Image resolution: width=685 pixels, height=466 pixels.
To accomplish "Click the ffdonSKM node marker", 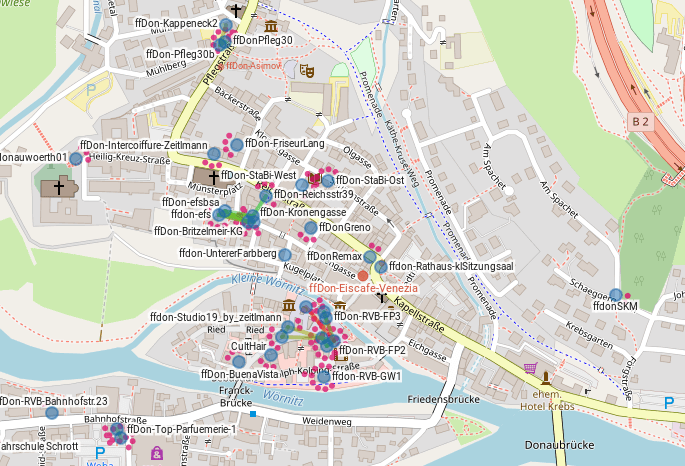I will pyautogui.click(x=616, y=295).
